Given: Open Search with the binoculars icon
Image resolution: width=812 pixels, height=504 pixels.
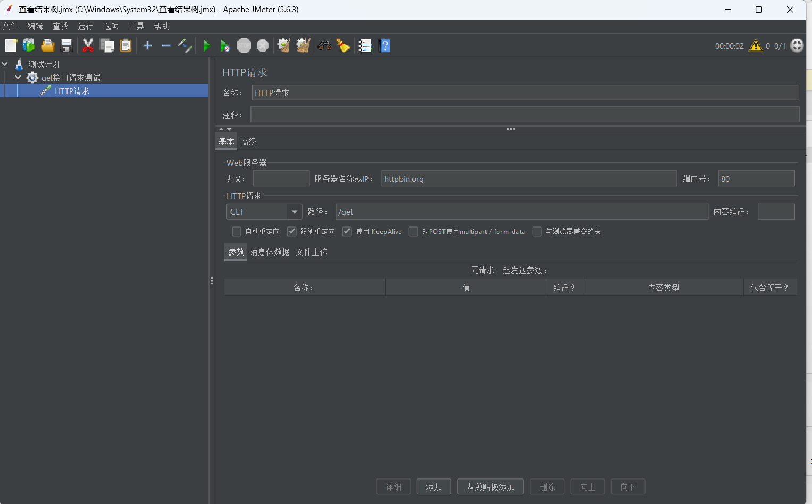Looking at the screenshot, I should pyautogui.click(x=325, y=46).
